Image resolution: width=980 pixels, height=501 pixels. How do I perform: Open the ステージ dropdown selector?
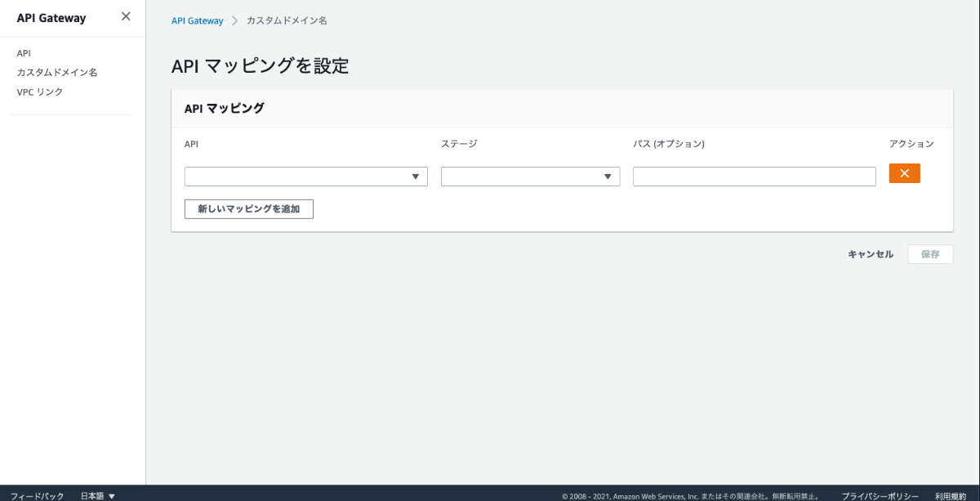[530, 177]
